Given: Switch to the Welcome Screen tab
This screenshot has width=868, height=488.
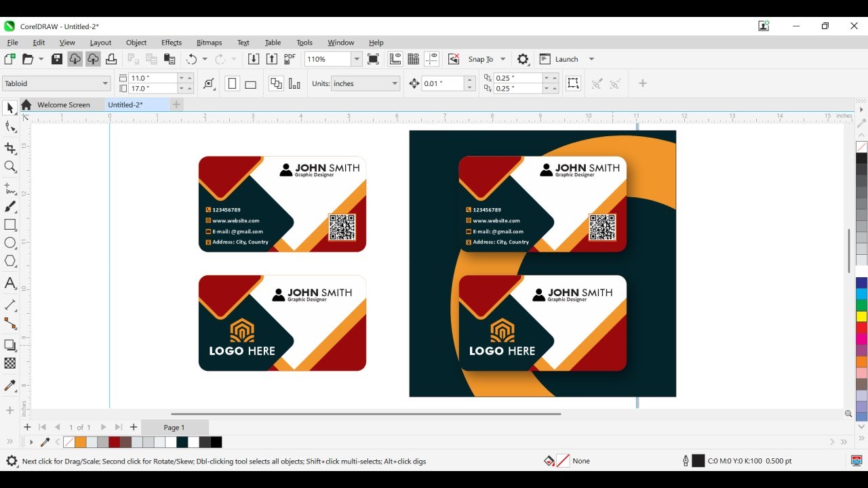Looking at the screenshot, I should tap(64, 104).
